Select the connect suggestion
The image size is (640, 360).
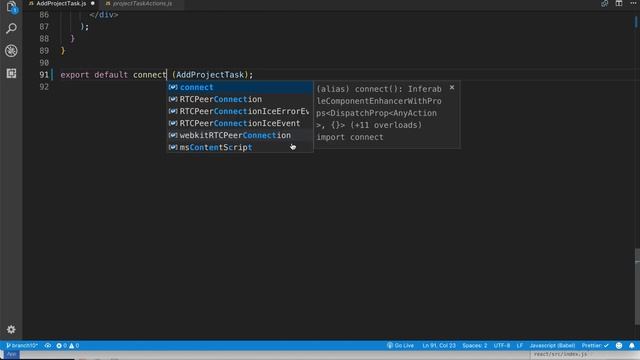click(240, 87)
